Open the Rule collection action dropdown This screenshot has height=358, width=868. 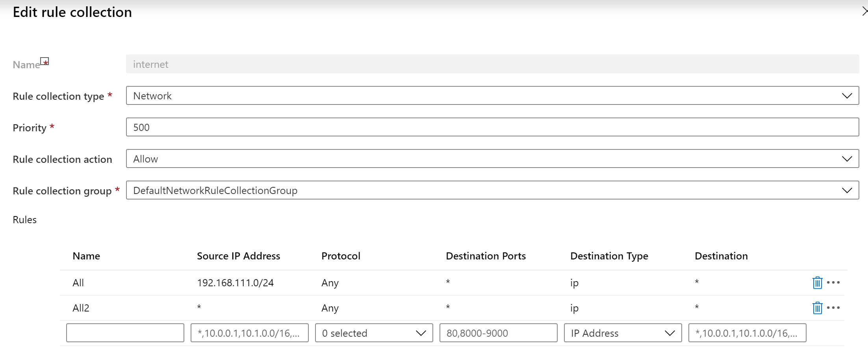(x=492, y=159)
